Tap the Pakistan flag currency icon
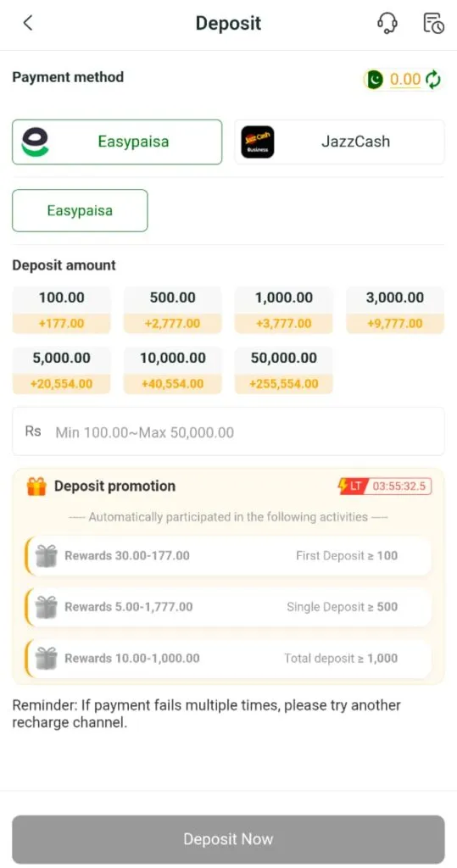This screenshot has width=457, height=868. pos(375,80)
